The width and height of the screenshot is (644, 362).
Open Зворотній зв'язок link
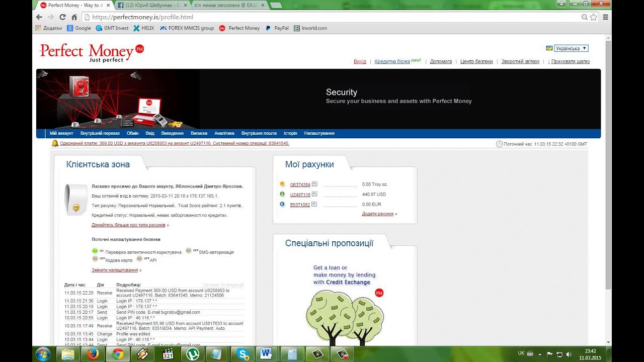520,61
